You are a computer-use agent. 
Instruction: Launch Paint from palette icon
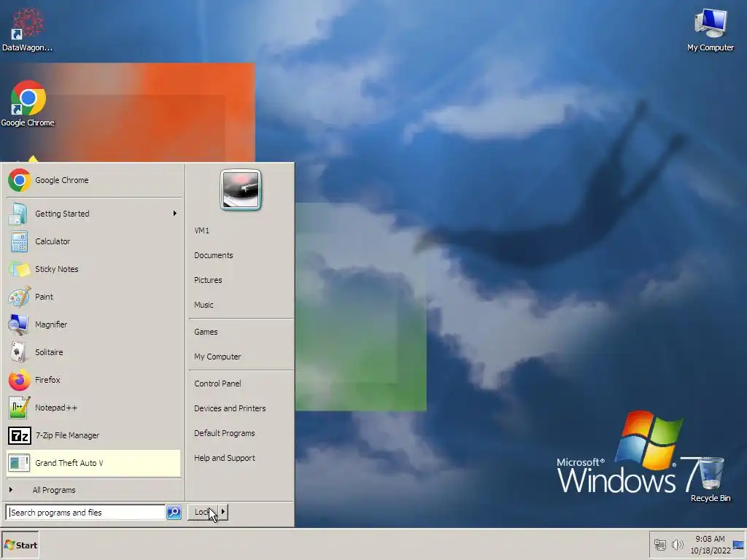(x=19, y=297)
